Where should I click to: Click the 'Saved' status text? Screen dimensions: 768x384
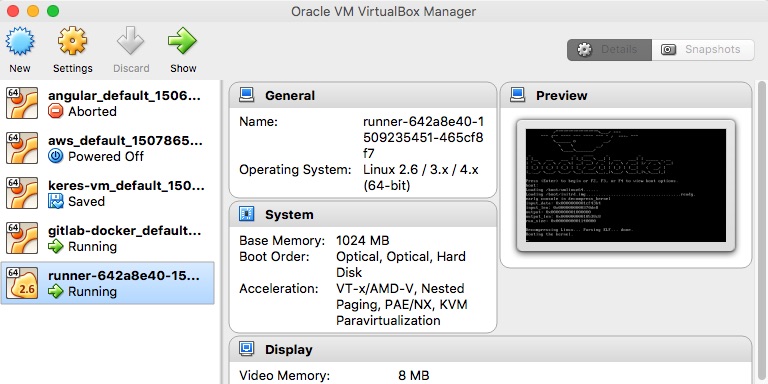click(x=86, y=201)
